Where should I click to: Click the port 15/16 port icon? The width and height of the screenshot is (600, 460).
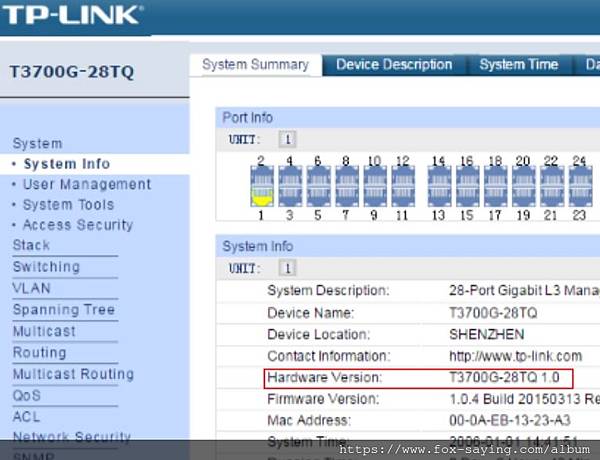click(x=468, y=186)
